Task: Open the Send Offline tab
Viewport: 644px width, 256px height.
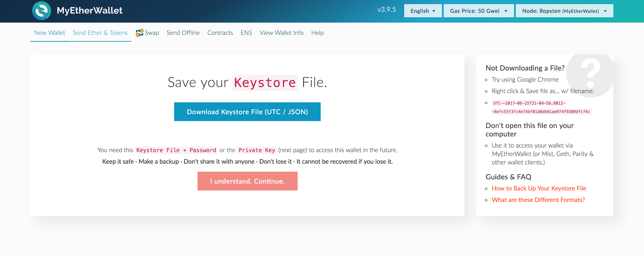Action: pos(183,33)
